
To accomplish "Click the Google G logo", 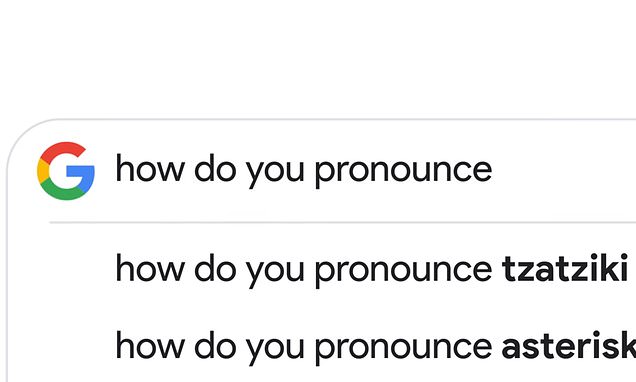I will pos(66,171).
